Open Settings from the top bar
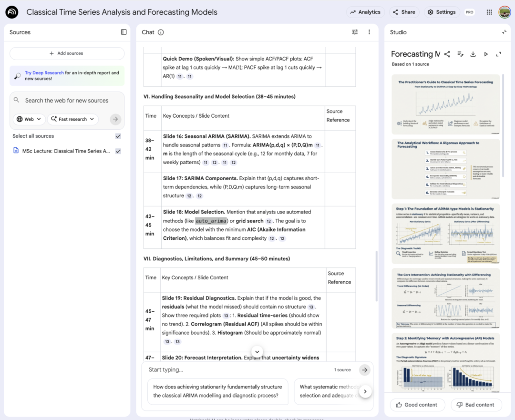The width and height of the screenshot is (515, 420). coord(442,12)
